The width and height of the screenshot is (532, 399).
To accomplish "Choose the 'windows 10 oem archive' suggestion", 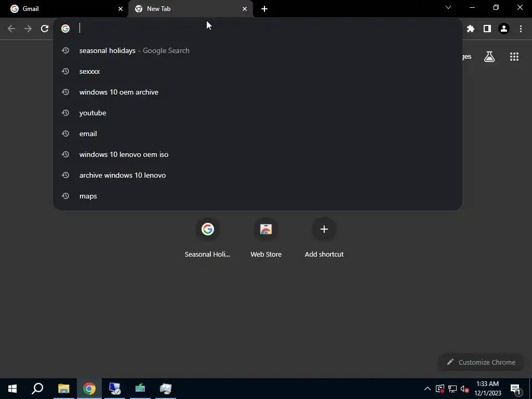I will (258, 92).
